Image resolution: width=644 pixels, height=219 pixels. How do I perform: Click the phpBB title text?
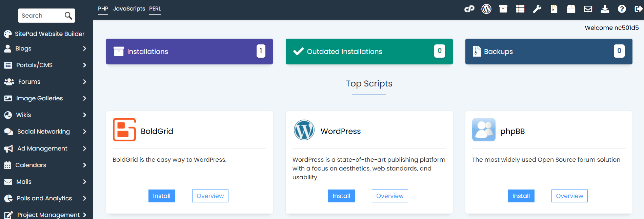(x=512, y=131)
